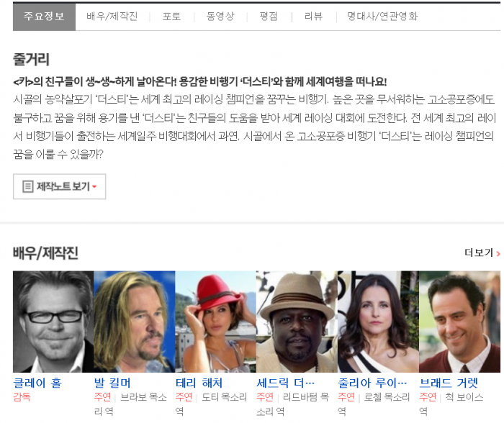This screenshot has height=423, width=504.
Task: Open 세드릭 더 엔터테이너's photo thumbnail
Action: click(x=297, y=322)
